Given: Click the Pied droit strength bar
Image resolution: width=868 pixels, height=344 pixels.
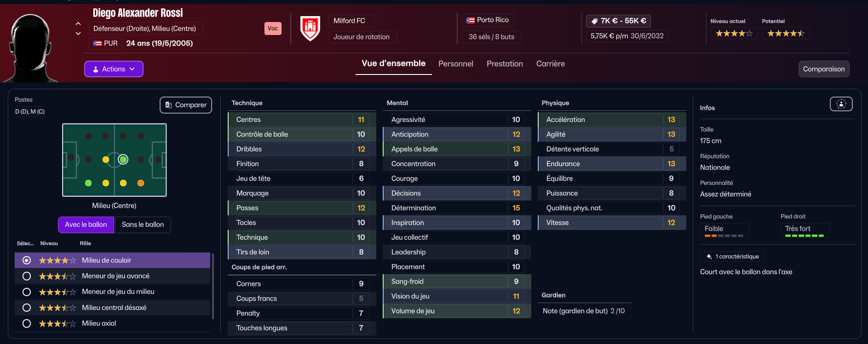Looking at the screenshot, I should (805, 235).
